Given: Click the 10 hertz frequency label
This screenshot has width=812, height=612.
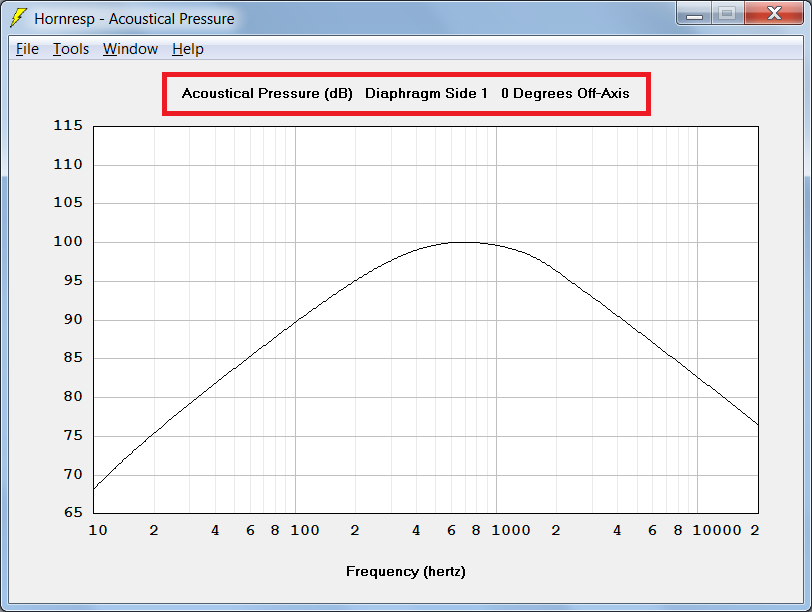Looking at the screenshot, I should pos(98,530).
